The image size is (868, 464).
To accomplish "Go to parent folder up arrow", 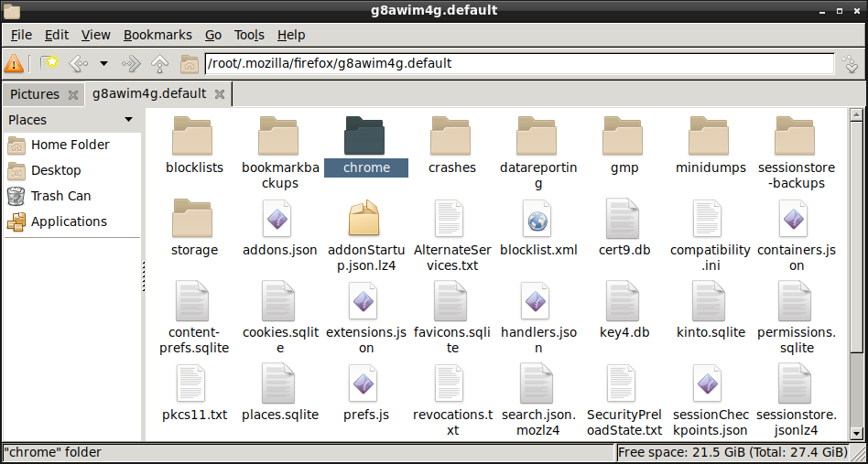I will (x=160, y=63).
